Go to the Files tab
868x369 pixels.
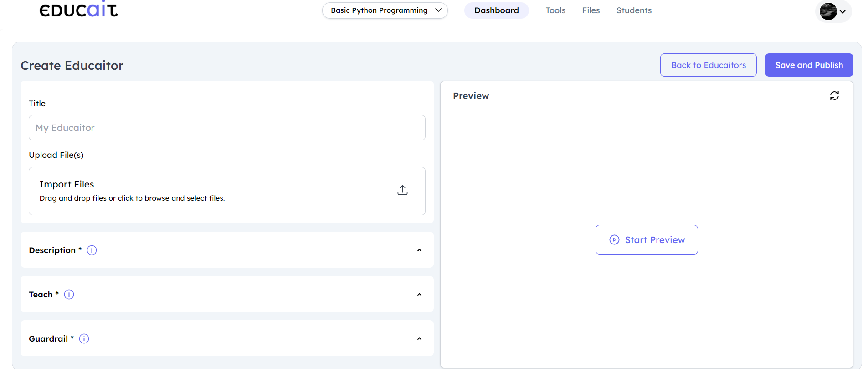pos(591,10)
